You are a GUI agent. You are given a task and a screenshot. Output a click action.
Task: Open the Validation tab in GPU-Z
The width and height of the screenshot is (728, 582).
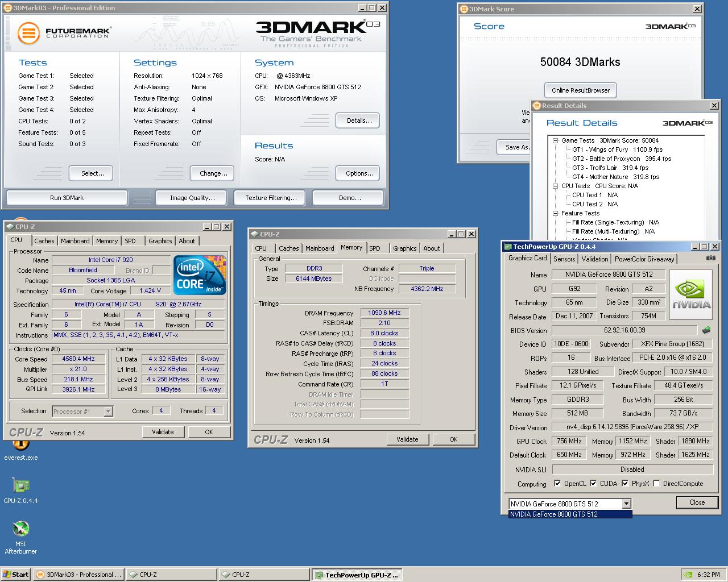click(x=595, y=259)
